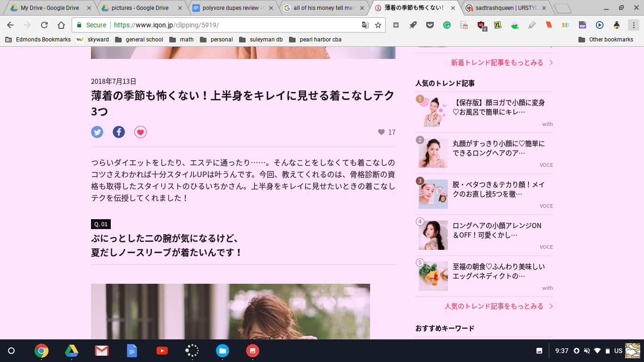This screenshot has height=362, width=644.
Task: Open the Grammarly extension
Action: (x=447, y=25)
